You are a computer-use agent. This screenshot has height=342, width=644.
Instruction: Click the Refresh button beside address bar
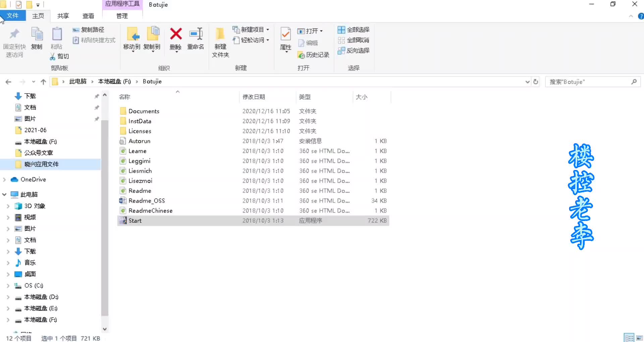click(536, 82)
